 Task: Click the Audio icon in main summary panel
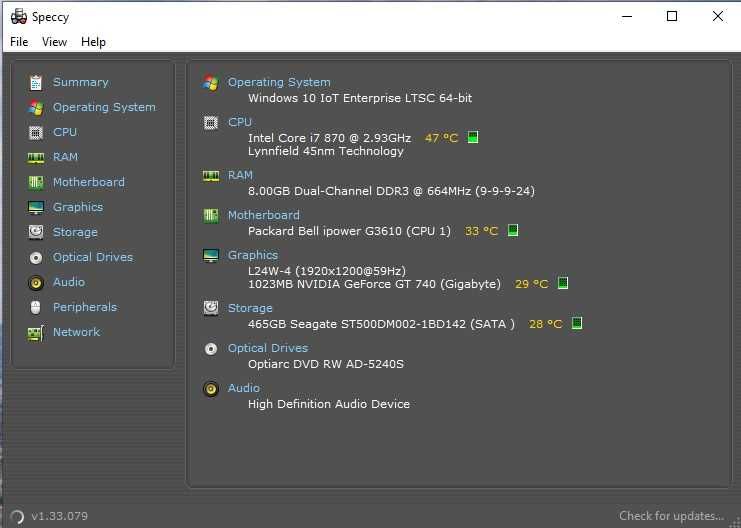(x=211, y=389)
